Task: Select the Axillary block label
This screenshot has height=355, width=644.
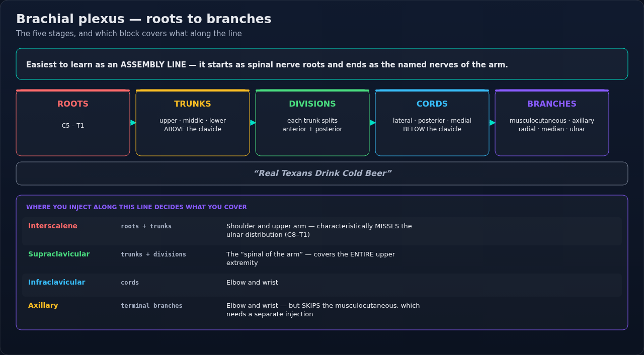Action: tap(43, 306)
